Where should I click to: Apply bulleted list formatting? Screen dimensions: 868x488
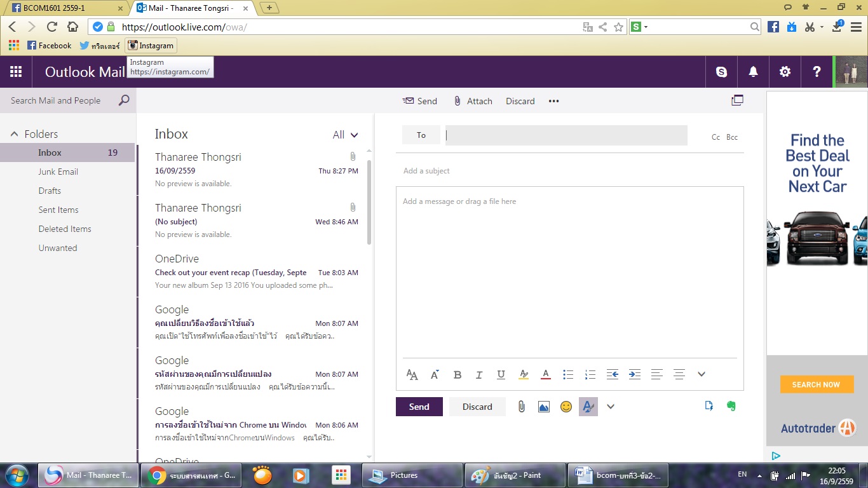pos(568,375)
